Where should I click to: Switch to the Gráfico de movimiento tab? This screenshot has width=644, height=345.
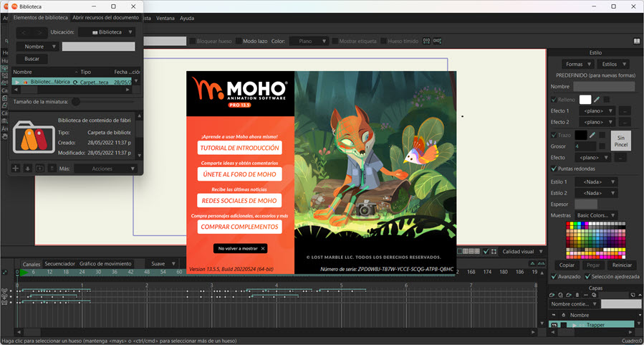pos(105,263)
